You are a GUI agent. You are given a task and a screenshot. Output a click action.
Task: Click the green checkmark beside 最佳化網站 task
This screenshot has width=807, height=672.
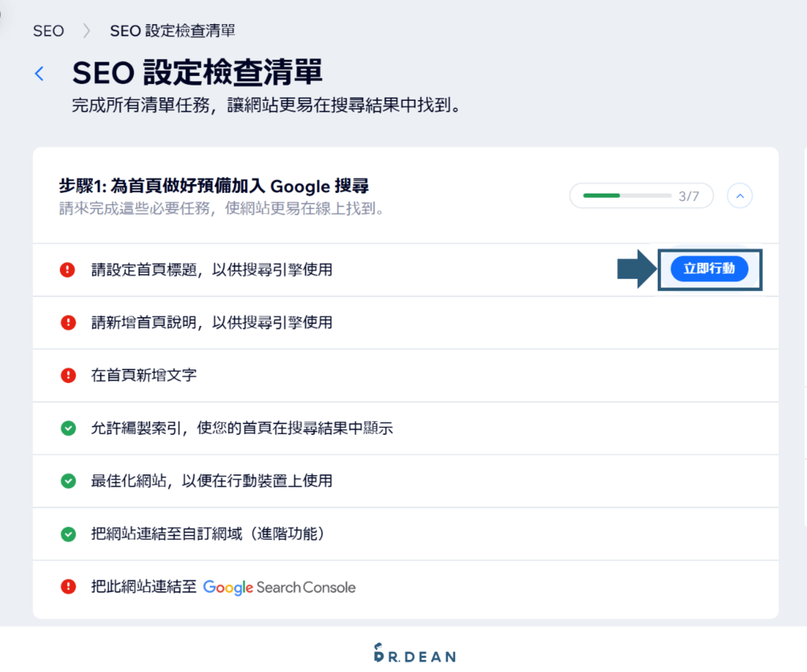[x=68, y=482]
